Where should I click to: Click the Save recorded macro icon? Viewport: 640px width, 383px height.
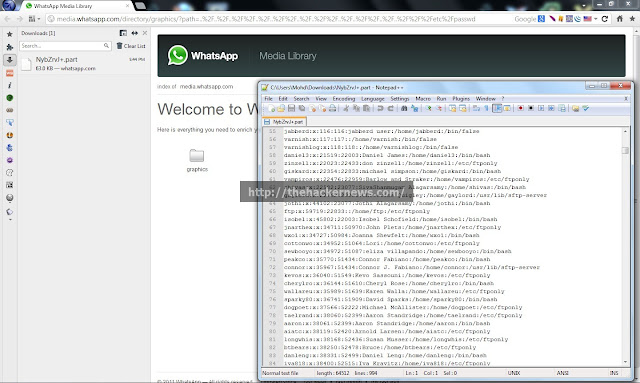(x=562, y=108)
